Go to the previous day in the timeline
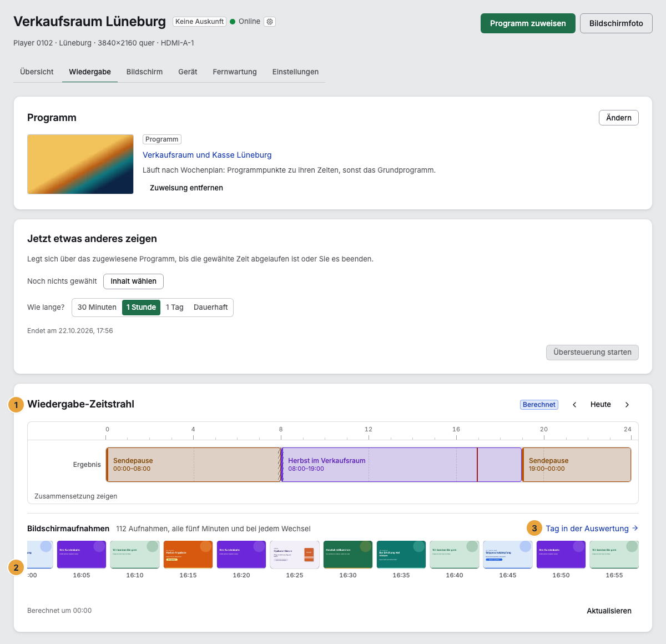 574,405
